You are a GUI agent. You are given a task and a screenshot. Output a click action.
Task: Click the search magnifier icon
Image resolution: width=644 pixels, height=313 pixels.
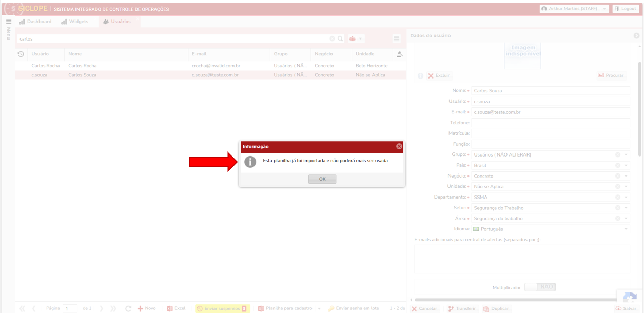pos(340,38)
